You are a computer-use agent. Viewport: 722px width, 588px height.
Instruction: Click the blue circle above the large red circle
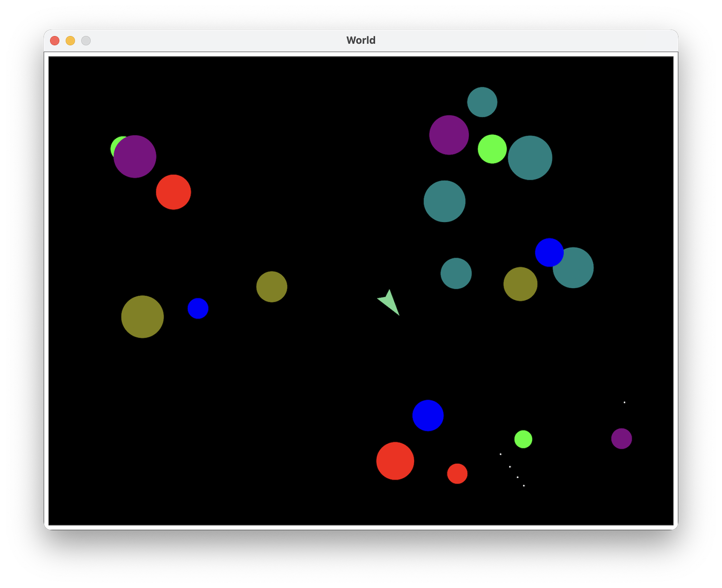[428, 415]
